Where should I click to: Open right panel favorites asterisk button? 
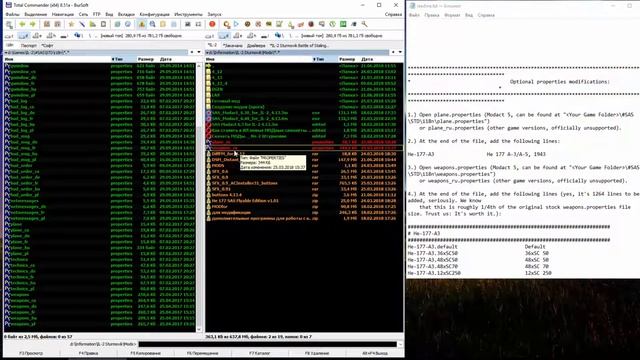point(393,52)
